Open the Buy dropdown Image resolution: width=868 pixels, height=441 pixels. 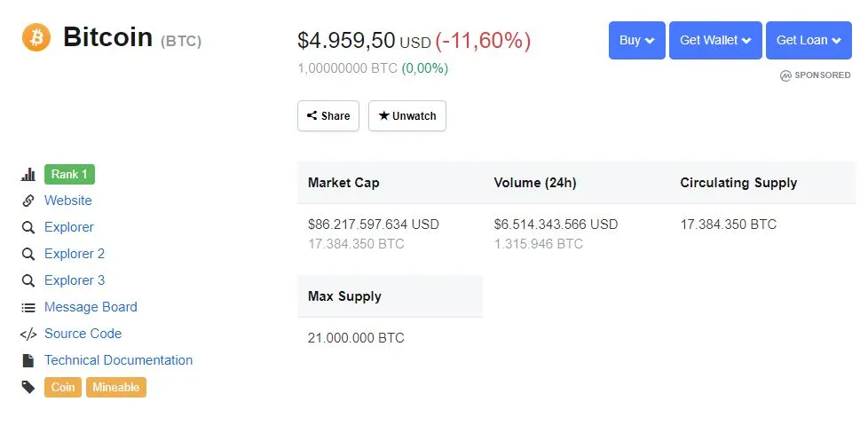pos(636,41)
